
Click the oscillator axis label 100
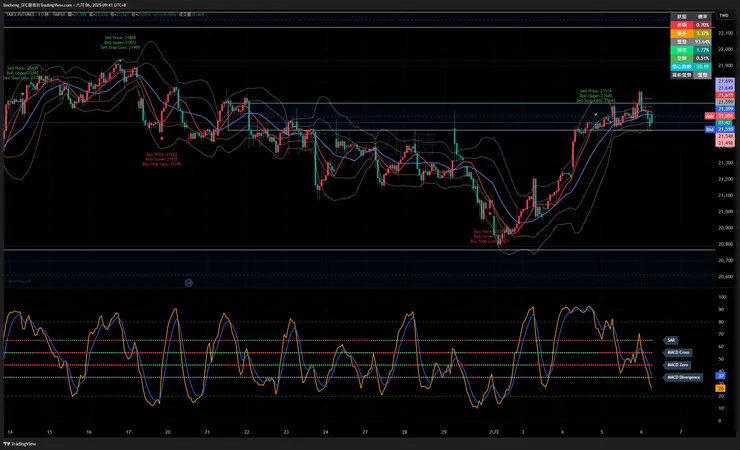(x=722, y=297)
